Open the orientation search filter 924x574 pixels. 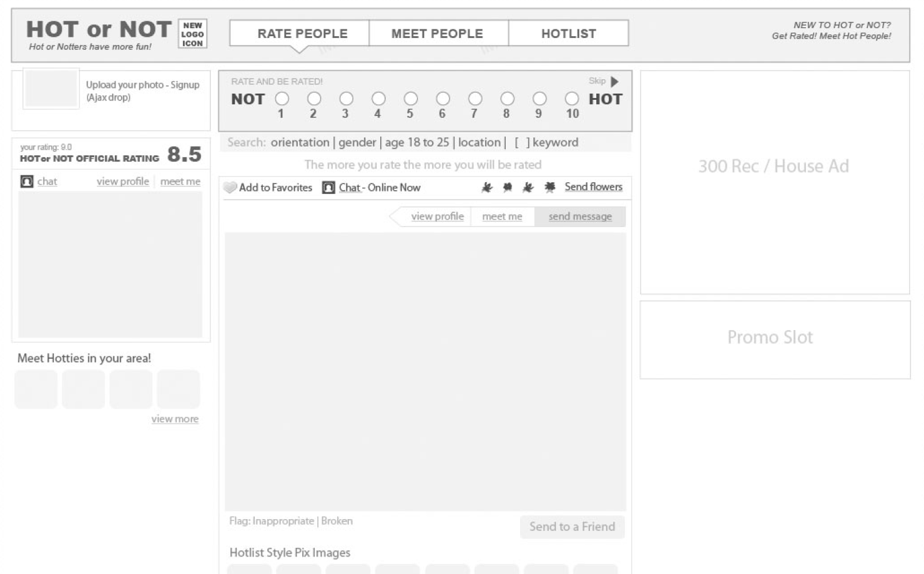pos(300,143)
